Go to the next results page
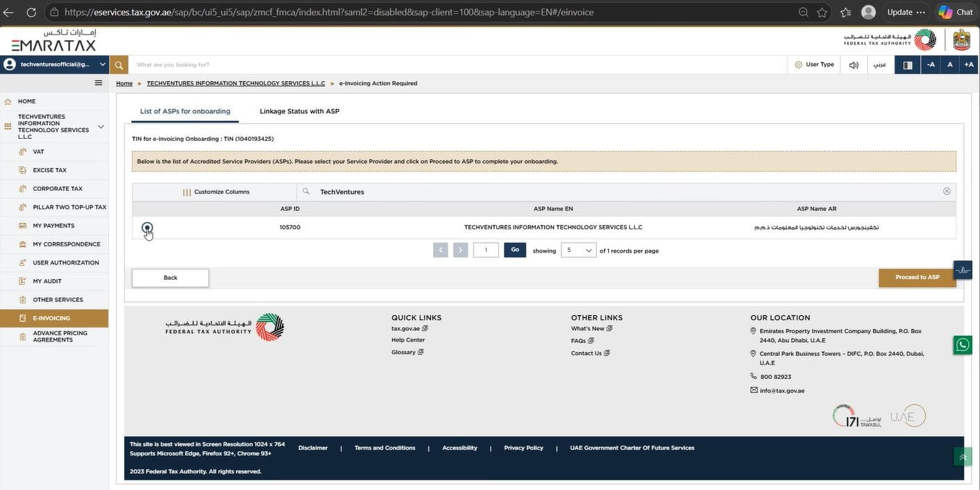 [460, 250]
